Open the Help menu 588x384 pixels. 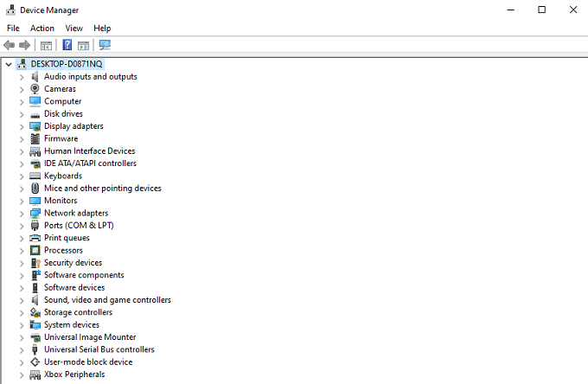[x=102, y=29]
